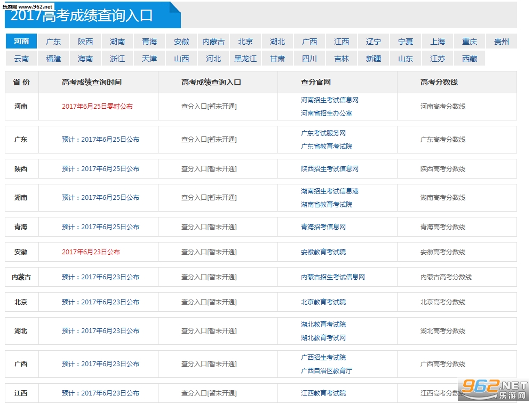This screenshot has height=404, width=532.
Task: Open the 广西自治区教育厅 link
Action: 327,369
